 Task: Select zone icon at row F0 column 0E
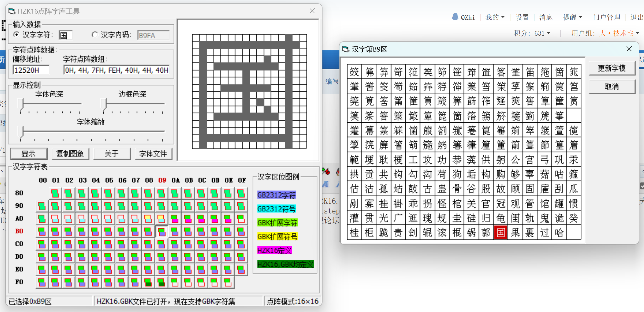click(228, 282)
